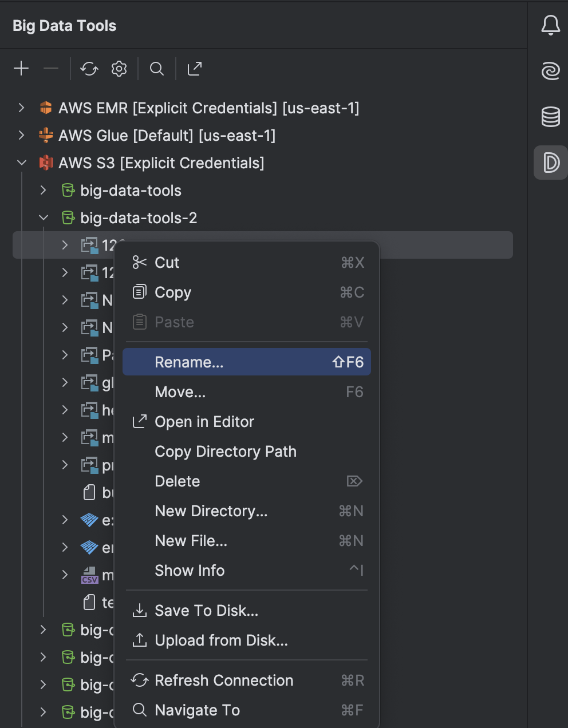Select AWS S3 [Explicit Credentials] row text
Viewport: 568px width, 728px height.
(x=161, y=163)
